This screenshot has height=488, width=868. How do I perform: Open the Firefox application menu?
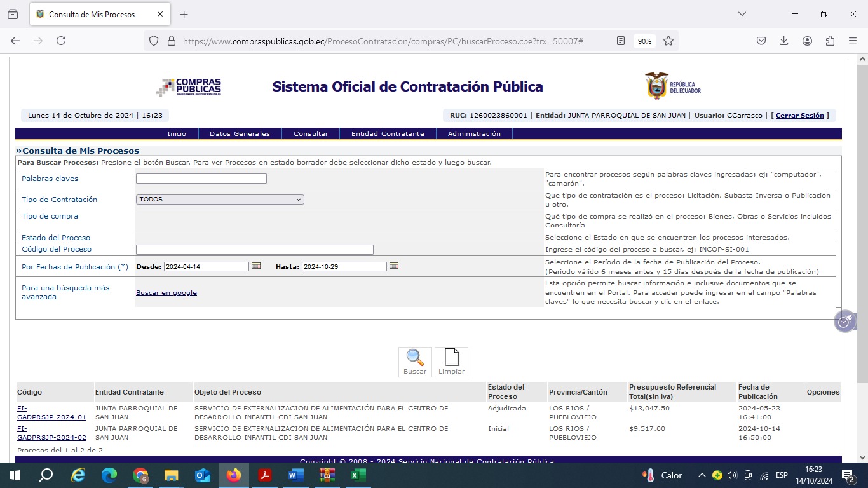853,41
